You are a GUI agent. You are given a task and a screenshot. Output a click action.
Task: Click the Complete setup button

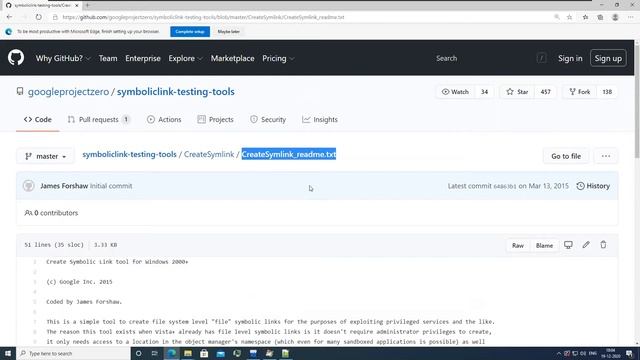tap(190, 31)
